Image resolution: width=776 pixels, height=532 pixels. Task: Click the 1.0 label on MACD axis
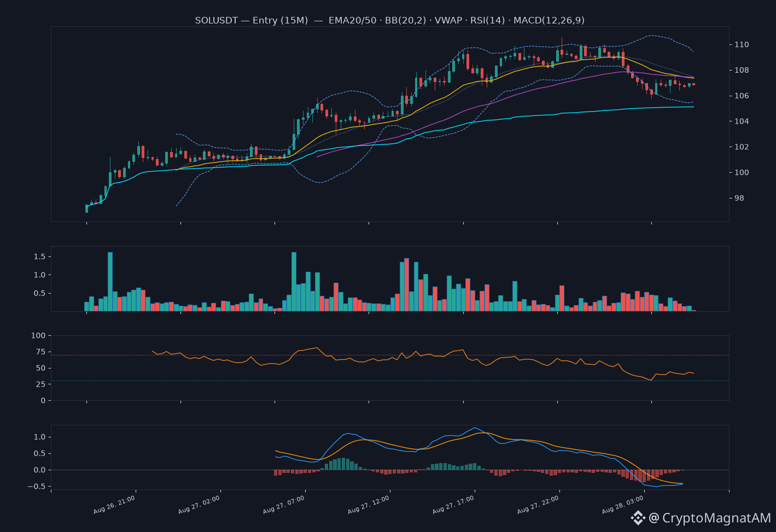click(39, 437)
